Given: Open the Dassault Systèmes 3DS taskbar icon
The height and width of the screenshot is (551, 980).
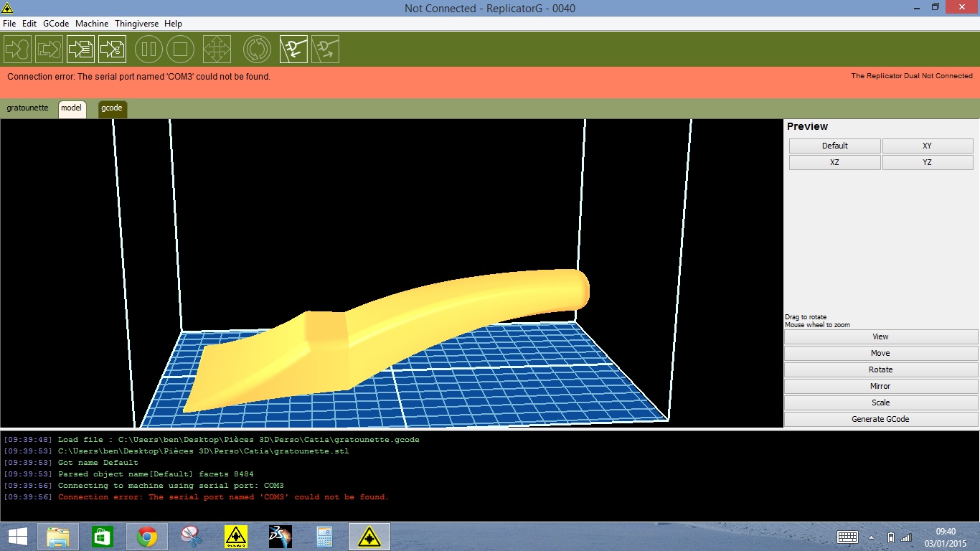Looking at the screenshot, I should pos(281,537).
